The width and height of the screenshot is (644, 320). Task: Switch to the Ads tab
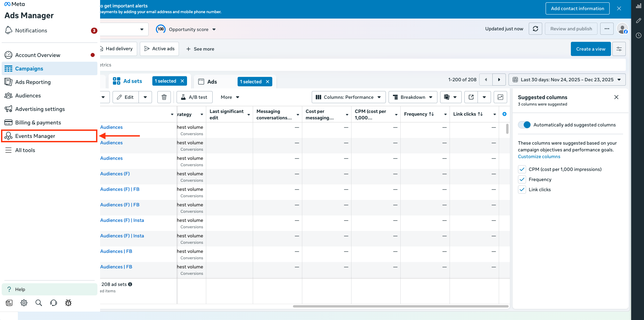212,82
